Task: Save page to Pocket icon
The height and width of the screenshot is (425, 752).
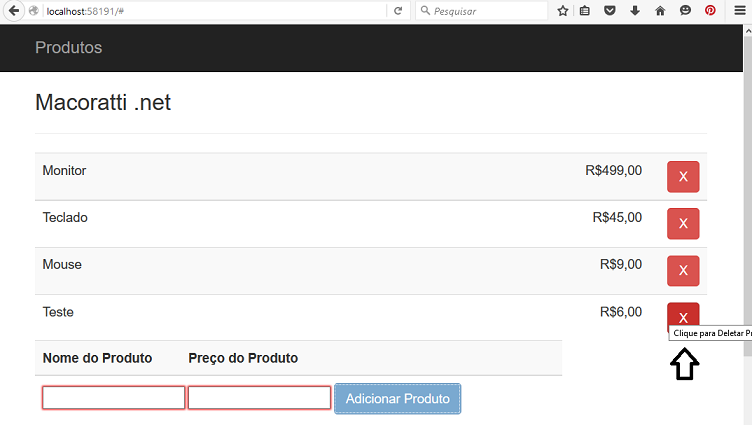Action: [x=610, y=11]
